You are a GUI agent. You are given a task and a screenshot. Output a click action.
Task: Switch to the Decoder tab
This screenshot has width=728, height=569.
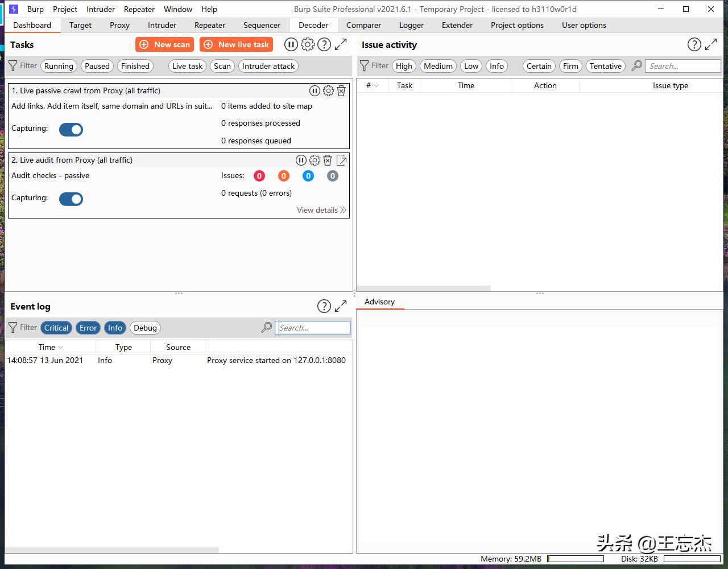coord(313,25)
